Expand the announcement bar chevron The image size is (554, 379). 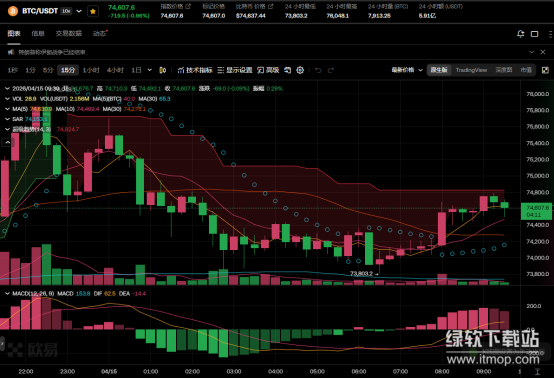531,52
